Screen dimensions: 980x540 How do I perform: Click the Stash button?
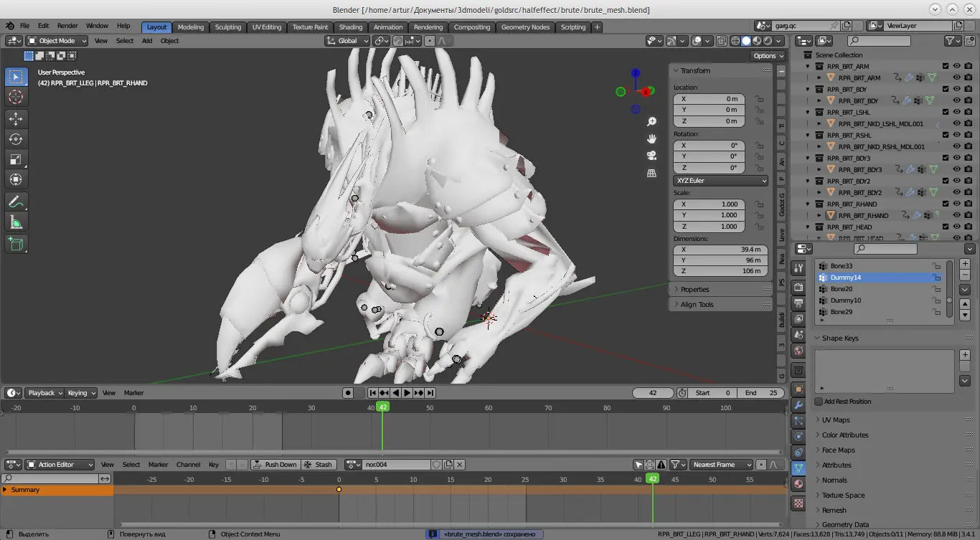click(319, 465)
